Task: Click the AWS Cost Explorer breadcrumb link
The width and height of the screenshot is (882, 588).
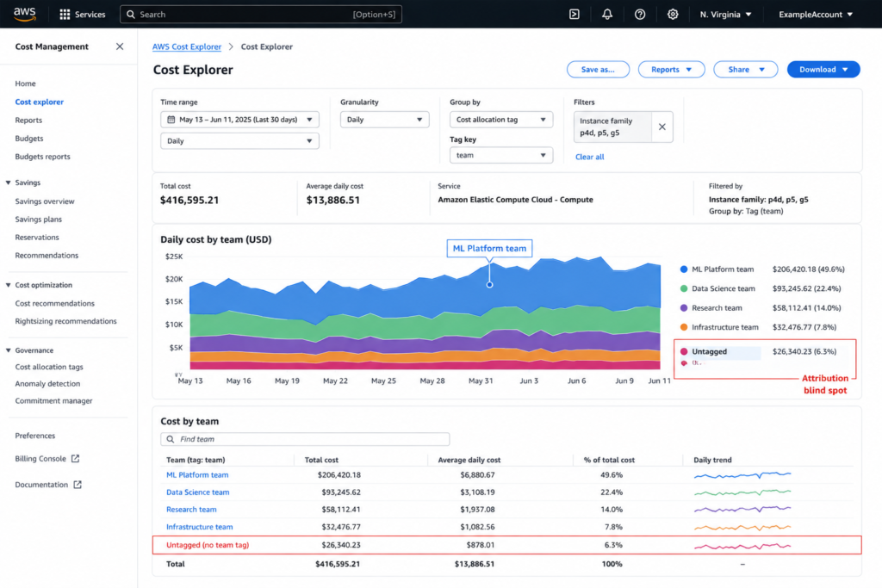Action: (187, 46)
